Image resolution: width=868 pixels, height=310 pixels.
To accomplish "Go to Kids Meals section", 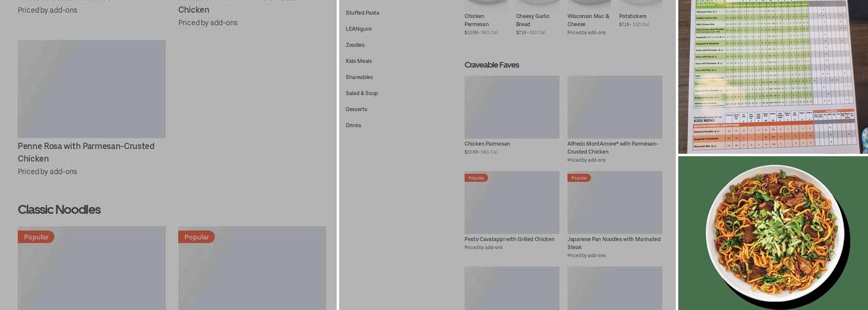I will 359,61.
